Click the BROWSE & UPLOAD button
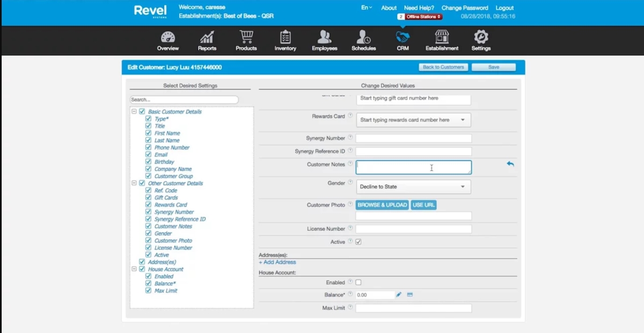Screen dimensions: 644x333 382,205
